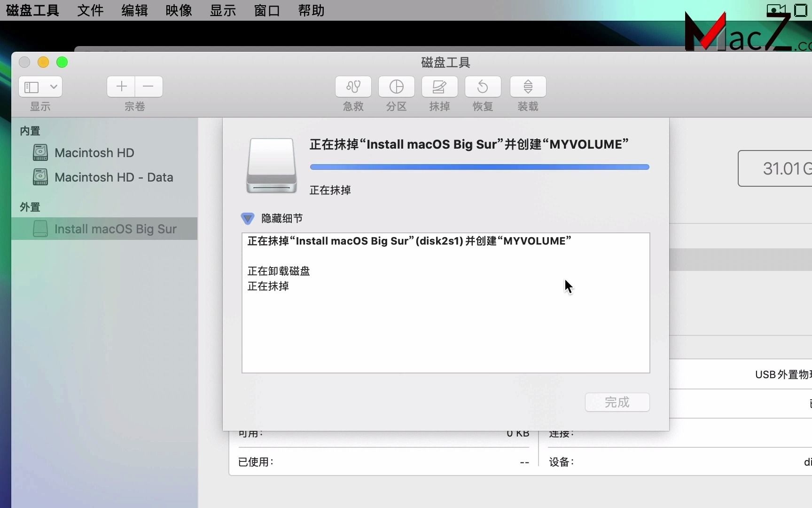Click the Macintosh HD volume icon

click(x=40, y=152)
